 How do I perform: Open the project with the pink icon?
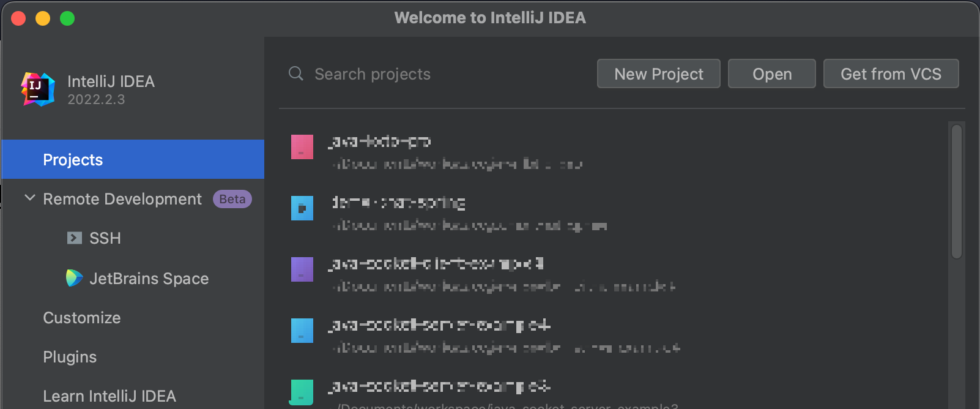pos(302,147)
